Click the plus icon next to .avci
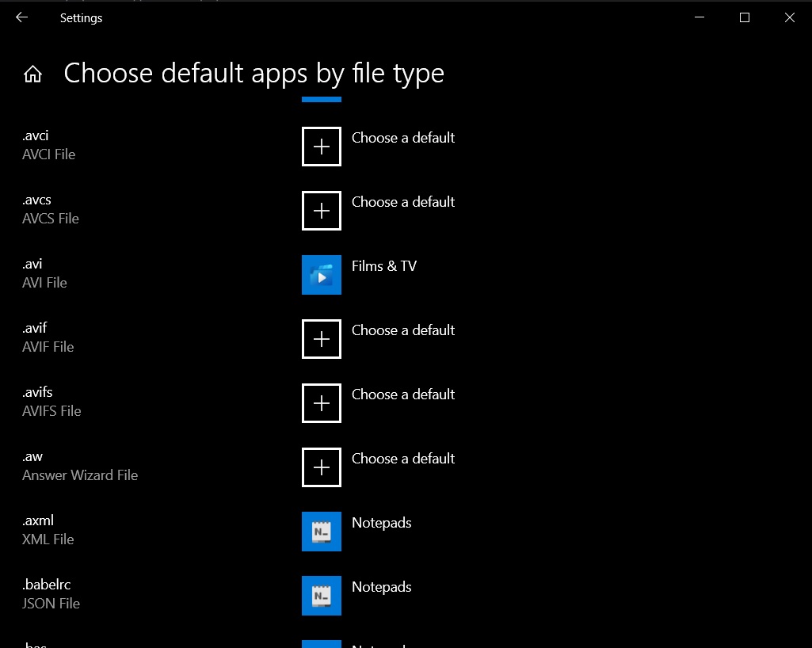The image size is (812, 648). coord(321,147)
